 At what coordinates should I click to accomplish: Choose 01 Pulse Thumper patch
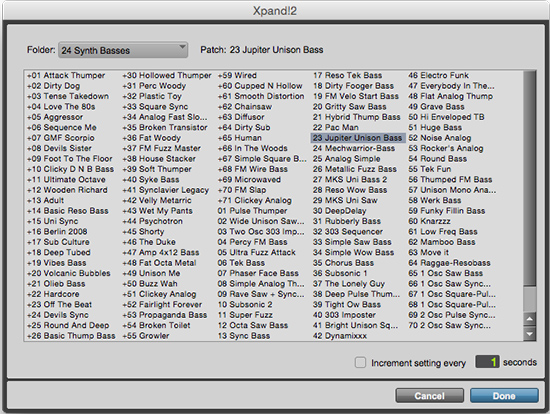click(253, 211)
